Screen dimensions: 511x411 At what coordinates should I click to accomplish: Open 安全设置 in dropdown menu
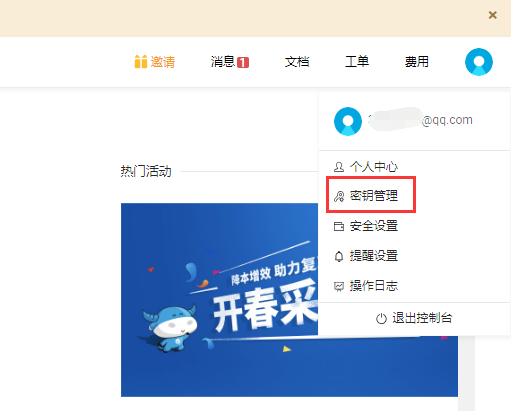tap(374, 226)
